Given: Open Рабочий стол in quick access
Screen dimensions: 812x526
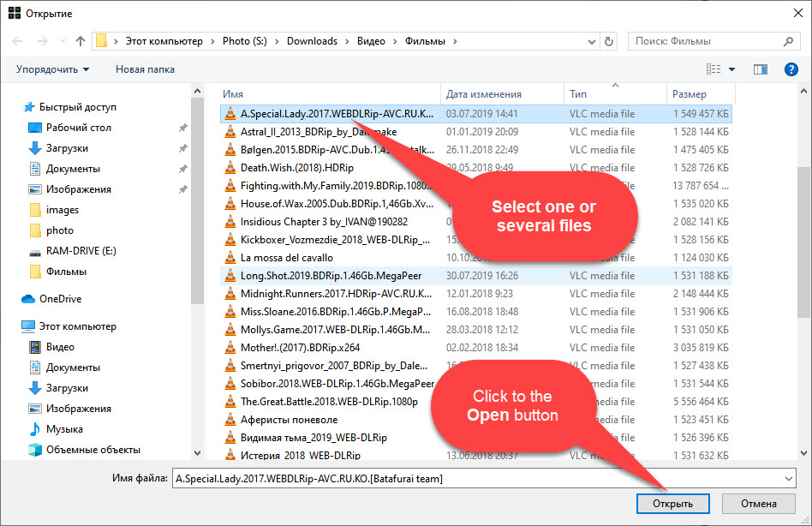Looking at the screenshot, I should pyautogui.click(x=78, y=128).
